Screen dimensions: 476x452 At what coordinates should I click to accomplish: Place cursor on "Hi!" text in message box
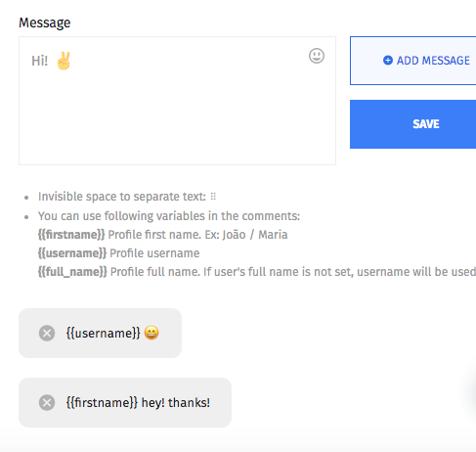(39, 61)
